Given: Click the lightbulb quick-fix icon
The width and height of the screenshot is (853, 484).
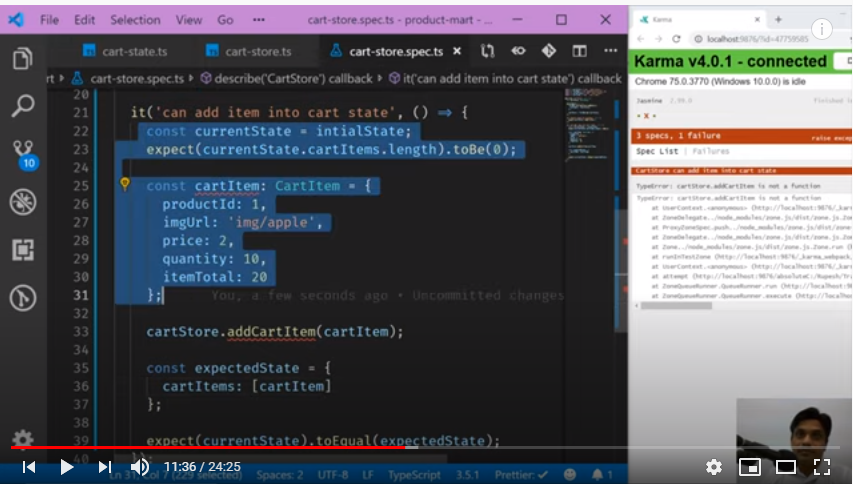Looking at the screenshot, I should coord(125,185).
